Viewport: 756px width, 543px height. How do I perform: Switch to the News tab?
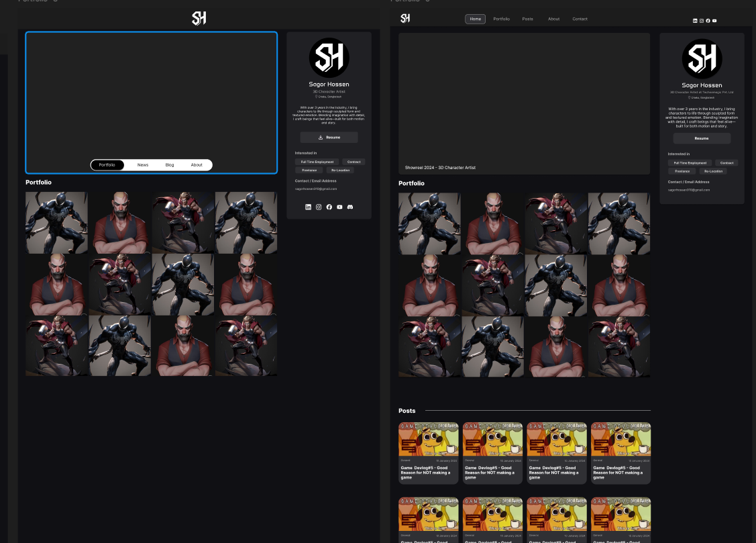tap(143, 165)
